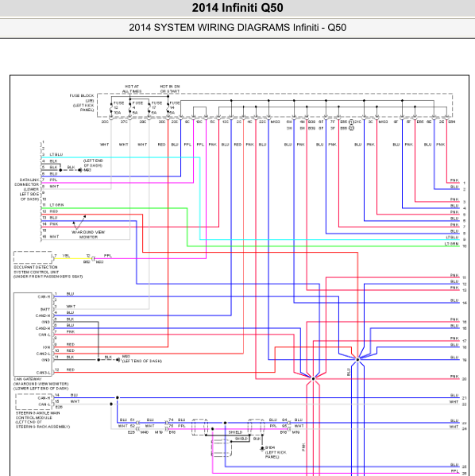Screen dimensions: 475x476
Task: Click the '30C' fuse block terminal label
Action: pos(105,122)
